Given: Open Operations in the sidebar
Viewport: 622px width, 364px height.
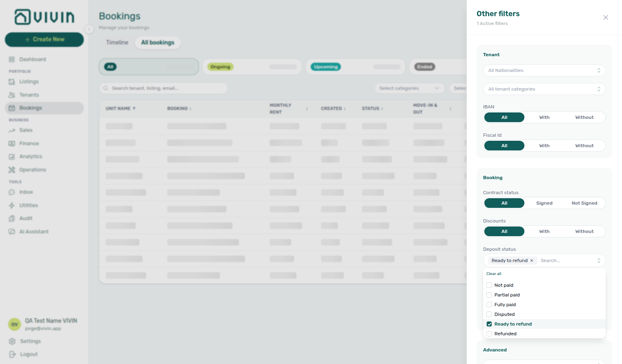Looking at the screenshot, I should (x=44, y=170).
